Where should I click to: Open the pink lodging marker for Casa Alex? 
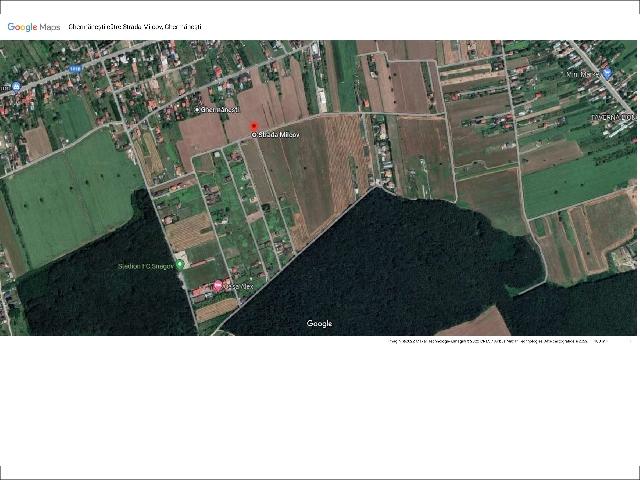click(x=218, y=286)
